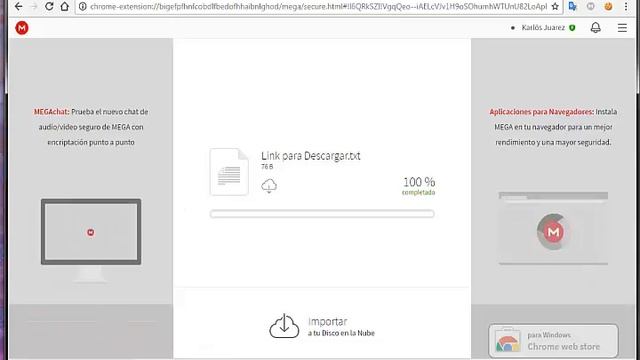Click the download progress bar
The width and height of the screenshot is (640, 360).
point(322,214)
